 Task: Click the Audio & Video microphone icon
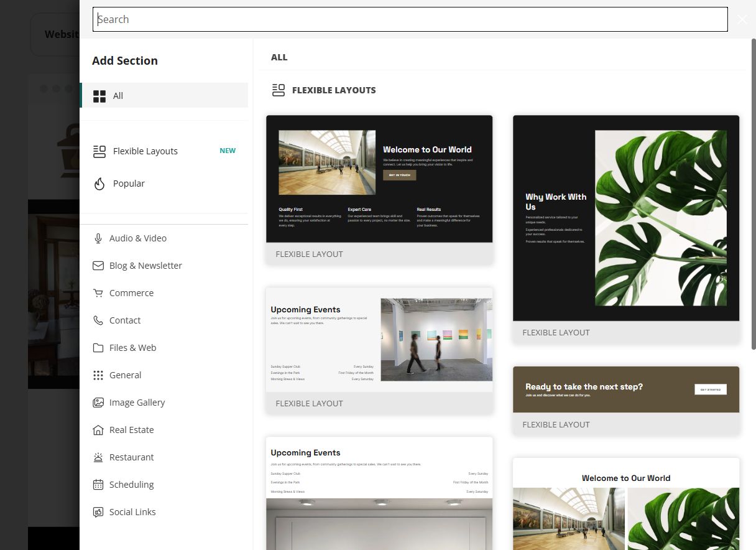point(98,238)
